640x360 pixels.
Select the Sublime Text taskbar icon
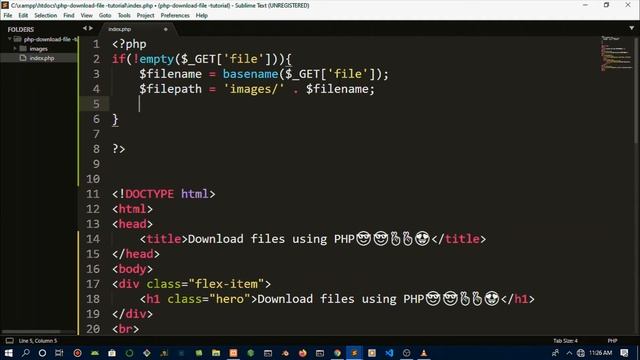(354, 353)
